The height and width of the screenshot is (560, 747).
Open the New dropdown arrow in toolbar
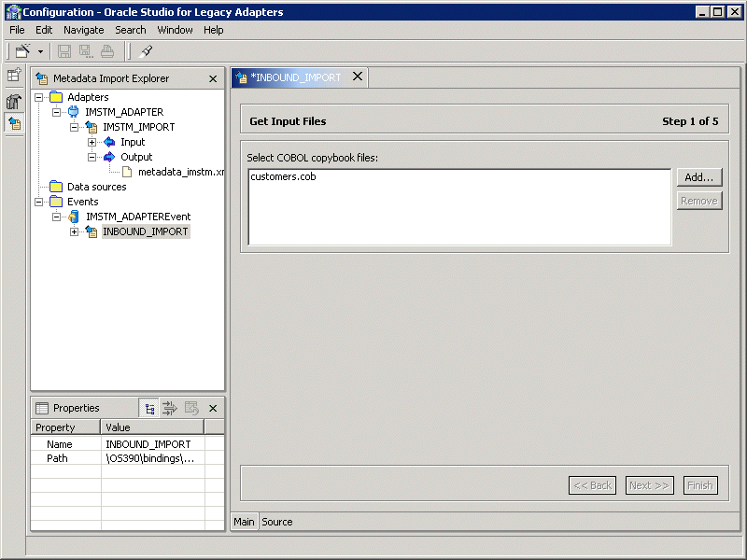[40, 51]
